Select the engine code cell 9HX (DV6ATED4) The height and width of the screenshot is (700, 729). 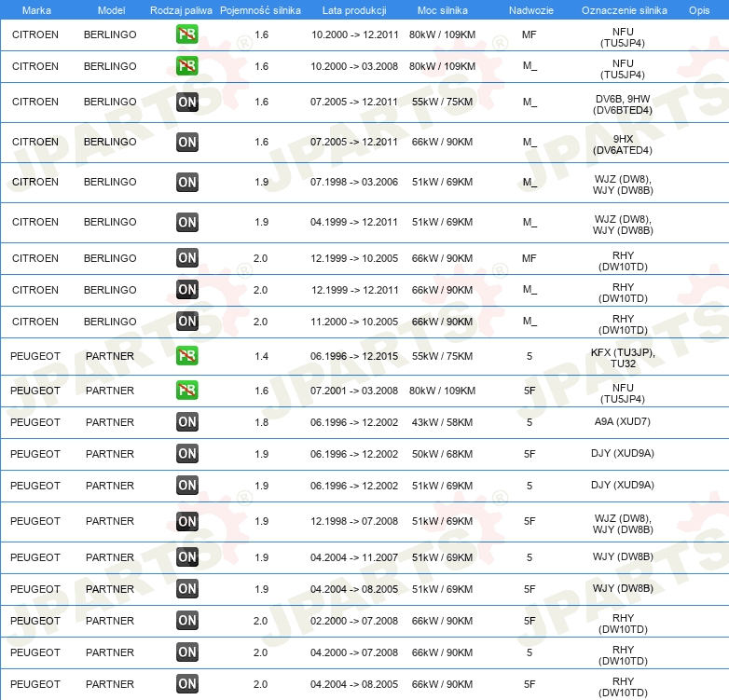[x=623, y=144]
